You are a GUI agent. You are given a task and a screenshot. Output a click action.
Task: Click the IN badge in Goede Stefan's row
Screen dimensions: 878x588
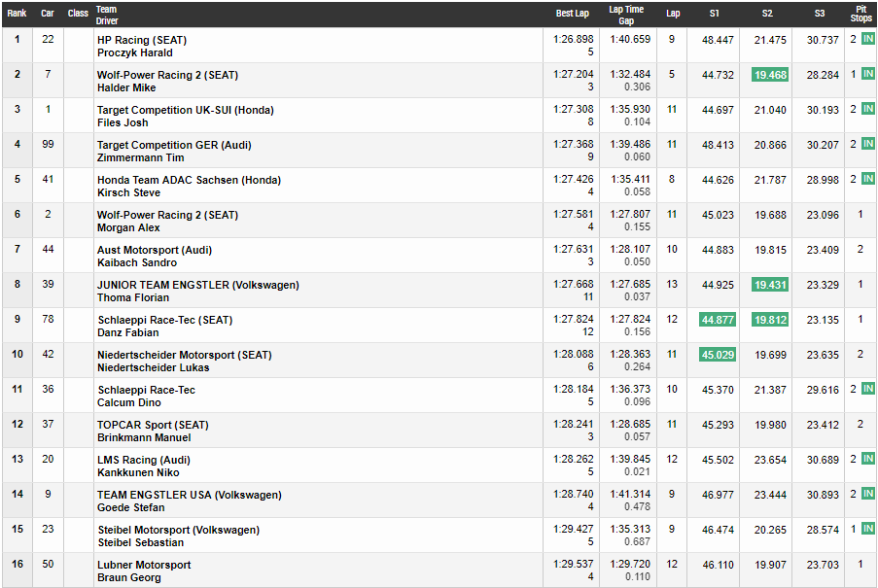868,494
